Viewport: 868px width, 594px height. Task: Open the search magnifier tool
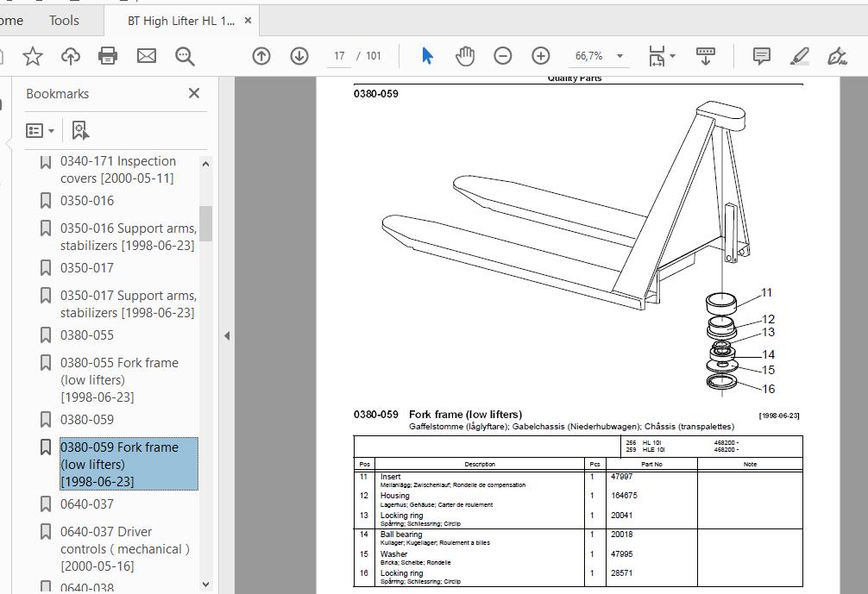185,56
